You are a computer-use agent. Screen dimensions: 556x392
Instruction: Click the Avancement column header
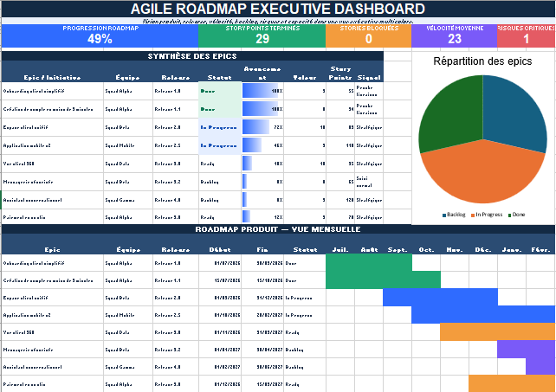[262, 73]
